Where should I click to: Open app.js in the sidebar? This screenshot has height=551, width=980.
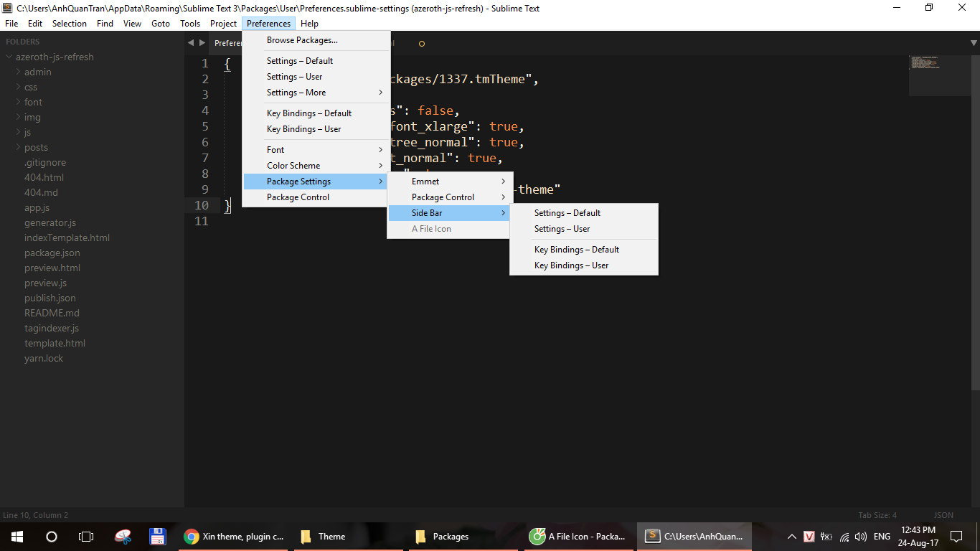(x=37, y=207)
